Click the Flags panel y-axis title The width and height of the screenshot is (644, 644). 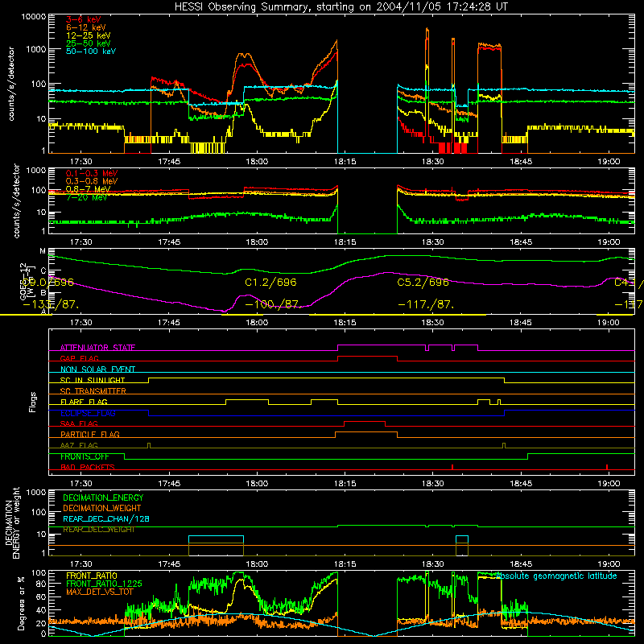[32, 402]
